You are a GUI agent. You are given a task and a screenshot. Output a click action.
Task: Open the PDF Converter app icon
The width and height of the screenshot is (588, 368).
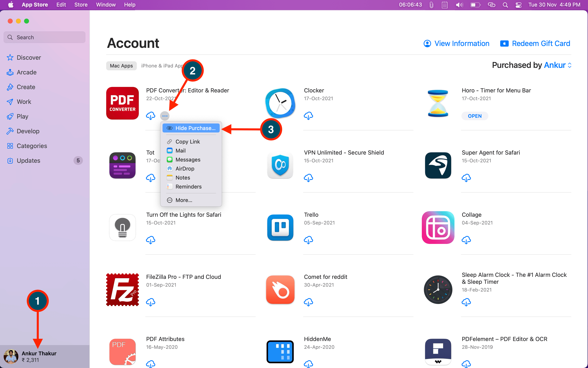[x=122, y=103]
